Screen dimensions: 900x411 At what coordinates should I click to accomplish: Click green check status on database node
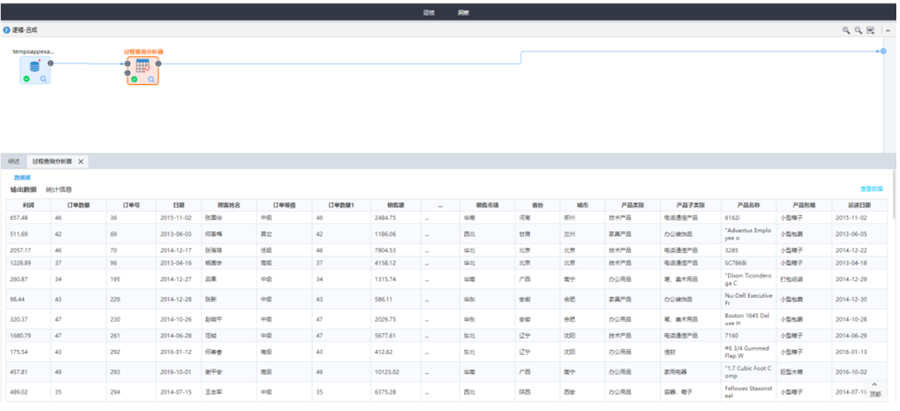(x=27, y=79)
